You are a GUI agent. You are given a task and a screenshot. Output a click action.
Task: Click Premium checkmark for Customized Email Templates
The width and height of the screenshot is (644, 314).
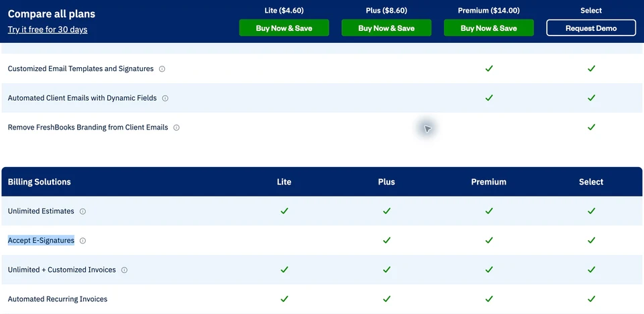[489, 68]
